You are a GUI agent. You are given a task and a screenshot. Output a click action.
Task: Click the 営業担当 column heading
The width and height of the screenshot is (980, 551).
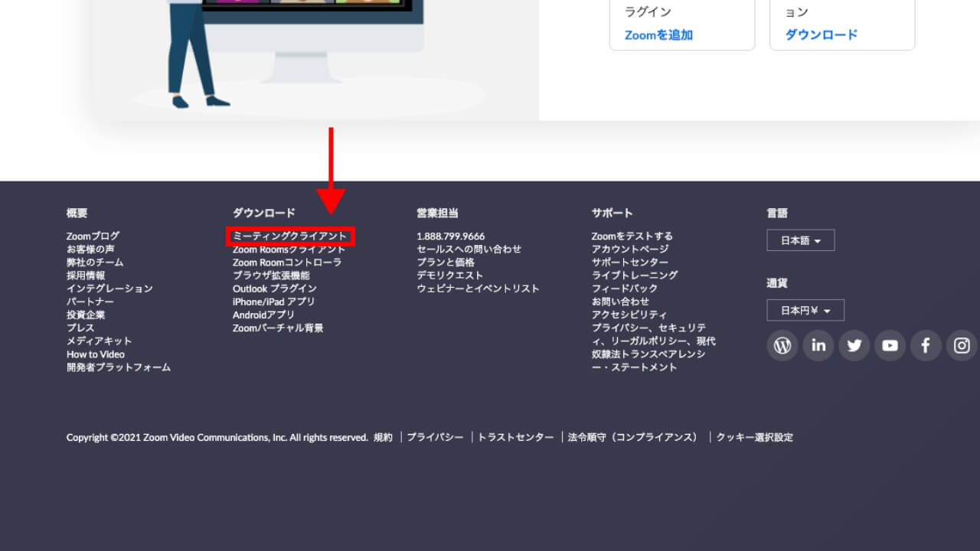pos(438,213)
